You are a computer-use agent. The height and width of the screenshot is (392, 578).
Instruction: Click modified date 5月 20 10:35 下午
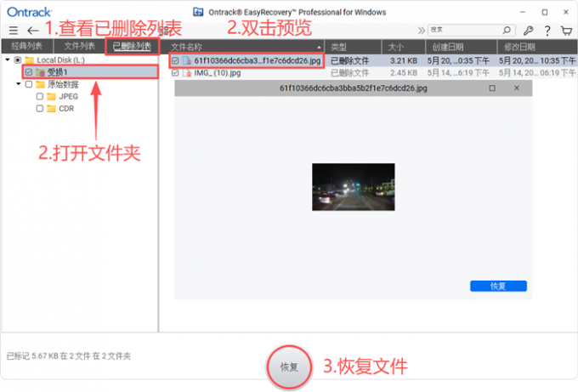click(x=537, y=61)
